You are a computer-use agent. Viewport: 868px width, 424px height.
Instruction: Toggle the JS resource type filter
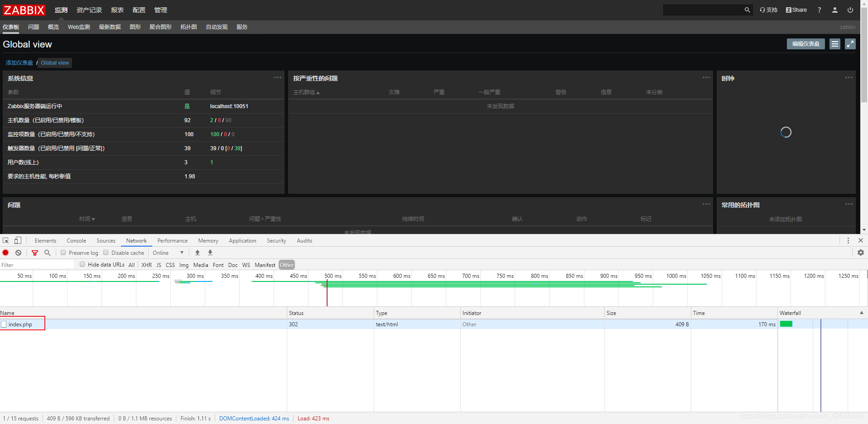click(159, 265)
